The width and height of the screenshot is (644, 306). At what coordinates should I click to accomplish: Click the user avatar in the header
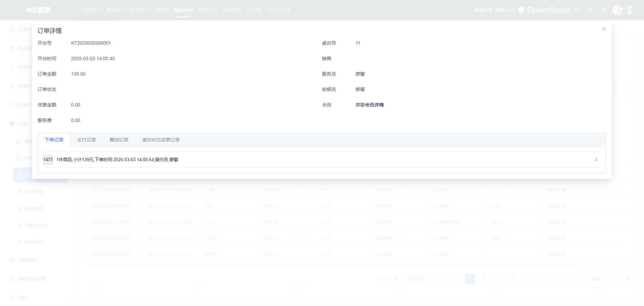pyautogui.click(x=618, y=10)
